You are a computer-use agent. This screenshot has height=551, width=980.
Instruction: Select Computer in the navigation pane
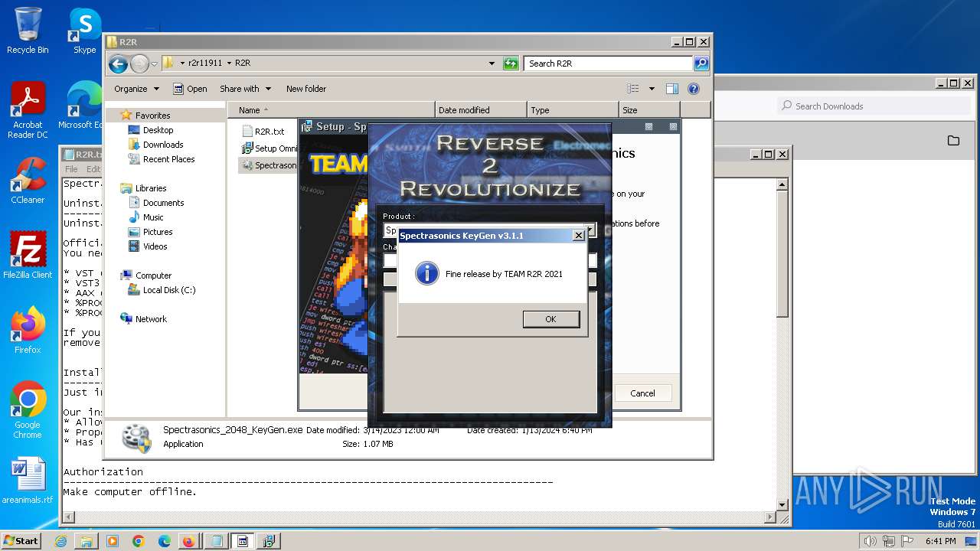(153, 275)
